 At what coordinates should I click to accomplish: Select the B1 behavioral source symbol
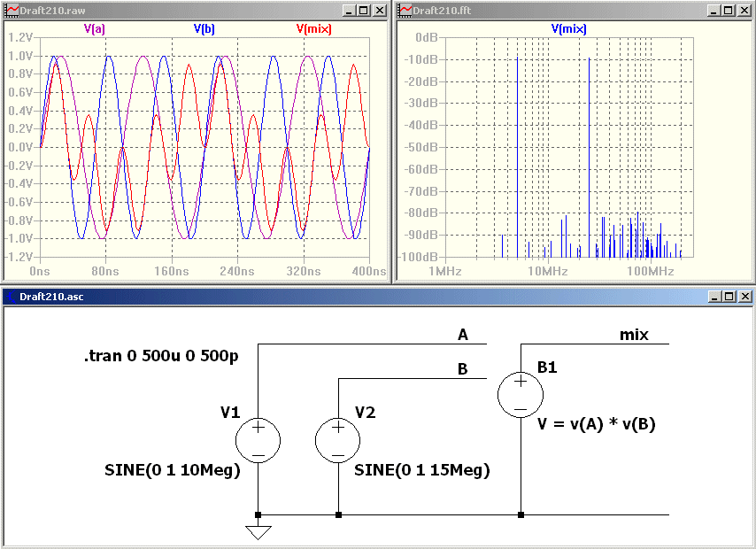[521, 394]
